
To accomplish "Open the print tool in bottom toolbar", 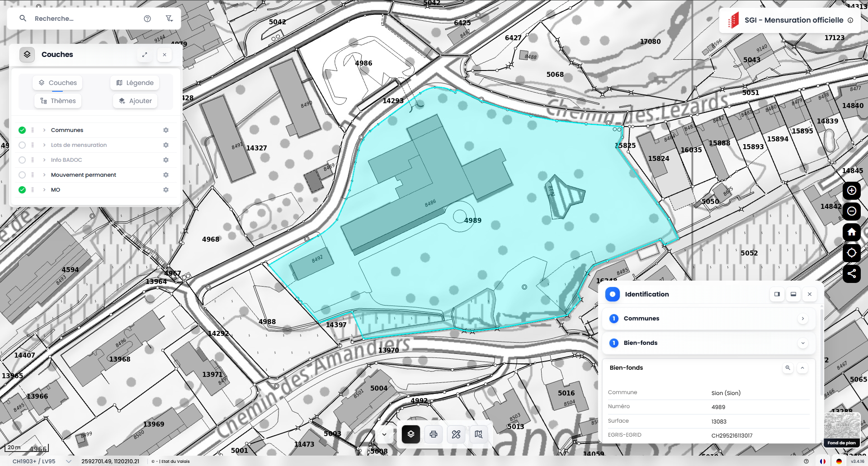I will point(433,434).
